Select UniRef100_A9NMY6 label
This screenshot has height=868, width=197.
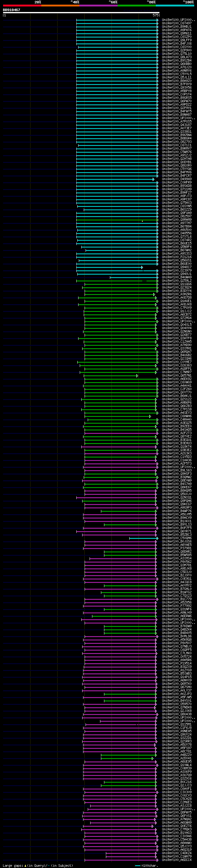[177, 71]
